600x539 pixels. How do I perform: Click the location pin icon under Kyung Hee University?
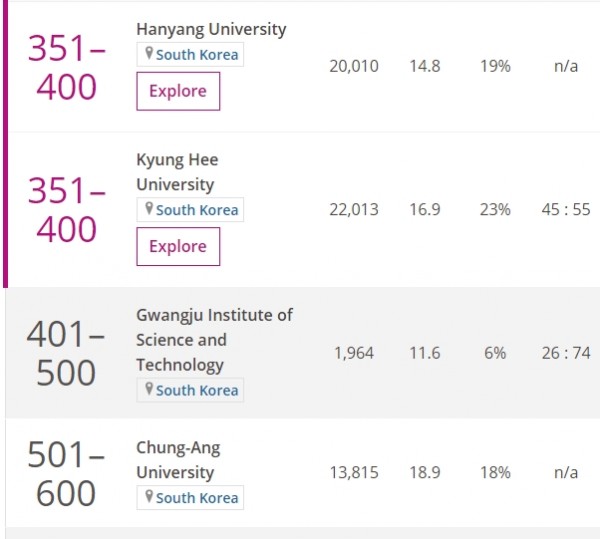[149, 208]
